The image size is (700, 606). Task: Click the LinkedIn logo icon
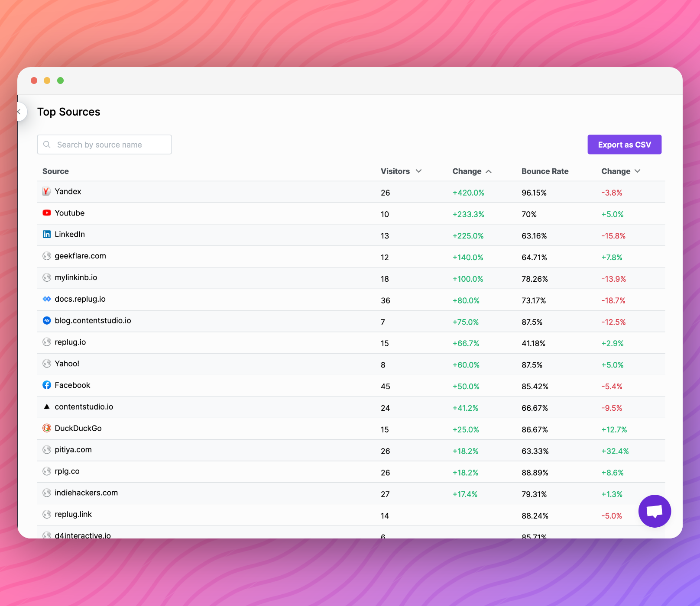tap(47, 234)
